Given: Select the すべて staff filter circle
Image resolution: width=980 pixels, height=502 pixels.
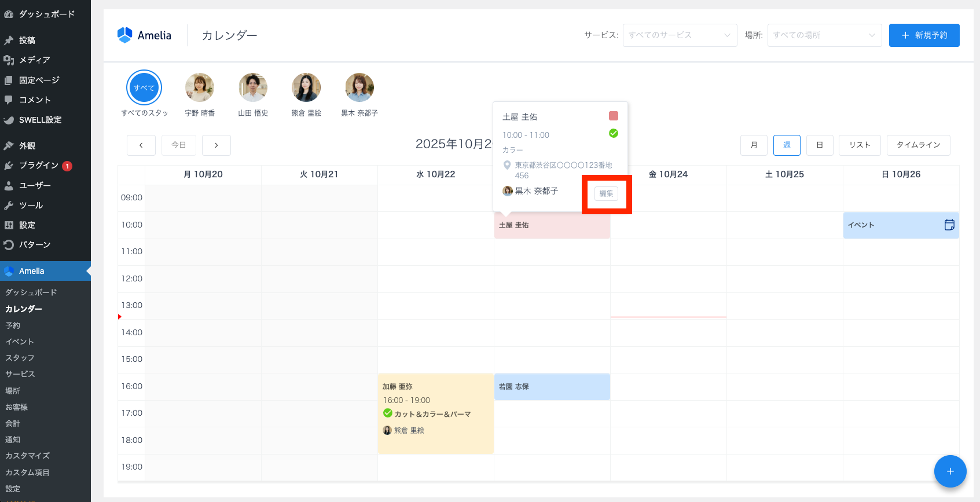Looking at the screenshot, I should (x=144, y=88).
